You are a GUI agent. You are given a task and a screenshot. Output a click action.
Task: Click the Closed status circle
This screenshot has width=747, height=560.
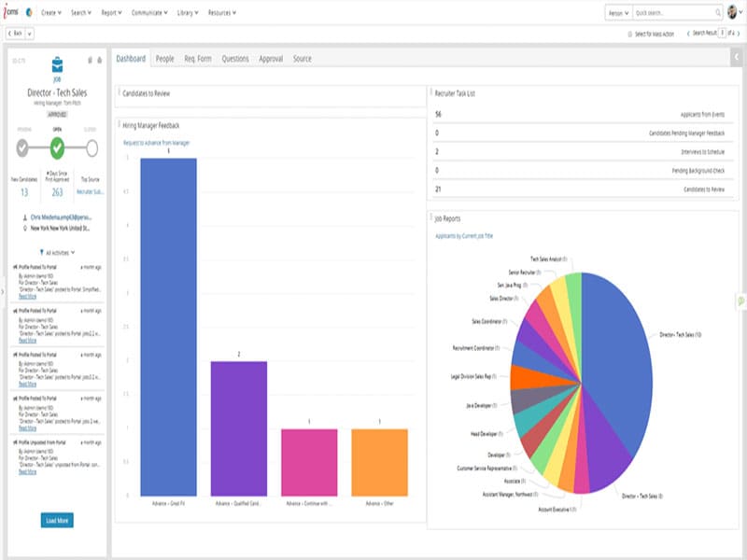tap(92, 146)
